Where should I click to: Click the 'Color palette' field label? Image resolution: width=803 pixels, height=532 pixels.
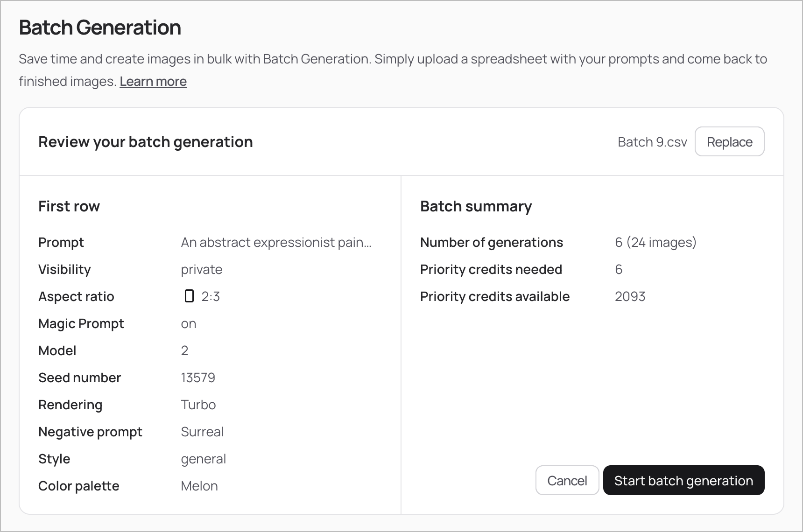(x=79, y=486)
